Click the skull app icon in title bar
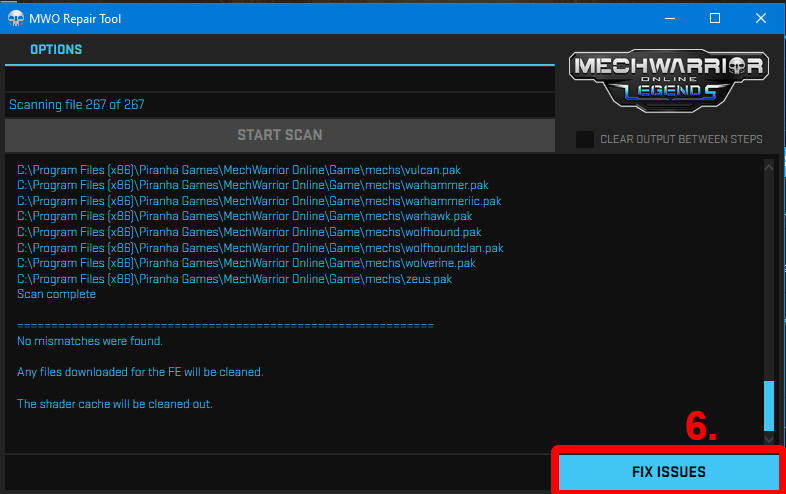786x494 pixels. click(x=15, y=17)
